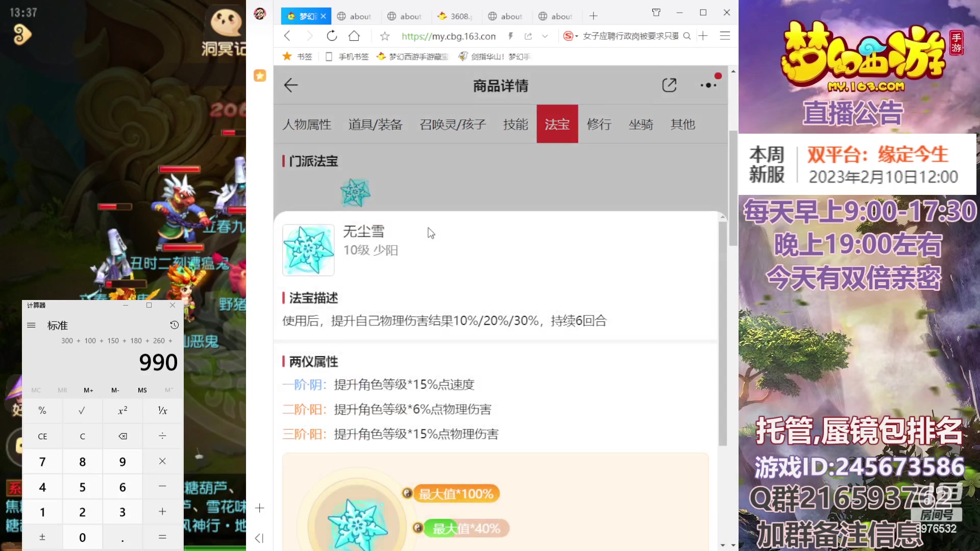
Task: Open the 手机书签 bookmark
Action: [347, 56]
